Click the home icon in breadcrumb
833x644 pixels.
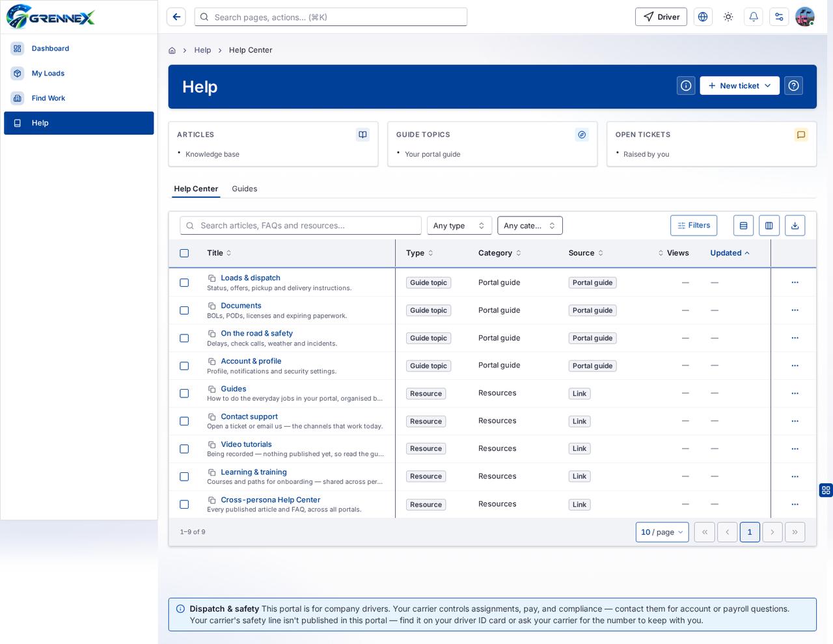coord(172,50)
